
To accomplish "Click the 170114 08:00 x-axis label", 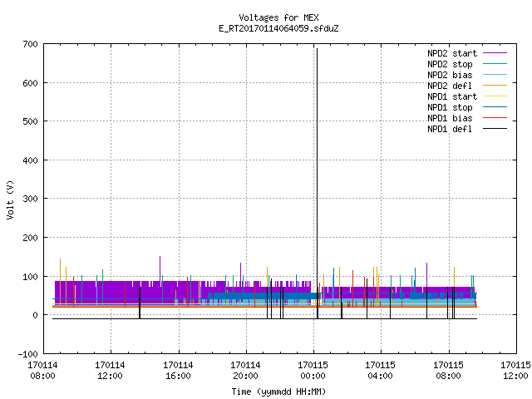I will [x=42, y=371].
